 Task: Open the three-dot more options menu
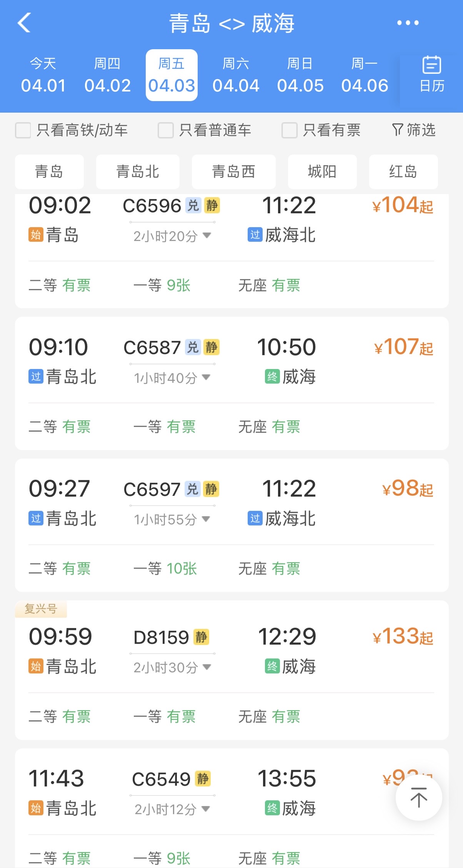(x=408, y=23)
